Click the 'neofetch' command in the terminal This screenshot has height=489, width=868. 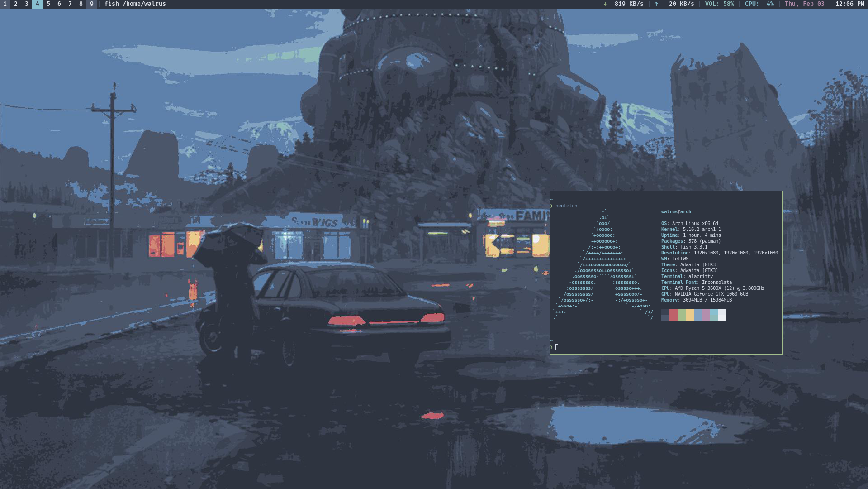coord(566,206)
